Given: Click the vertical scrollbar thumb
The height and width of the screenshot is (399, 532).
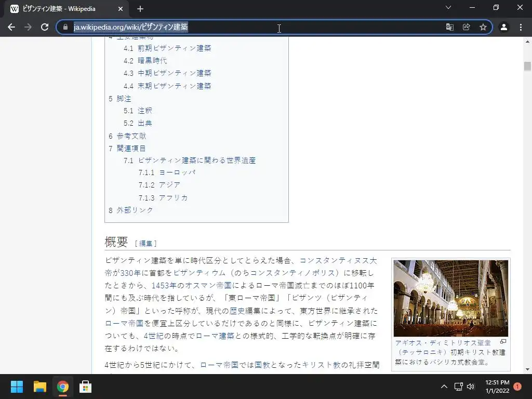Looking at the screenshot, I should click(x=527, y=66).
